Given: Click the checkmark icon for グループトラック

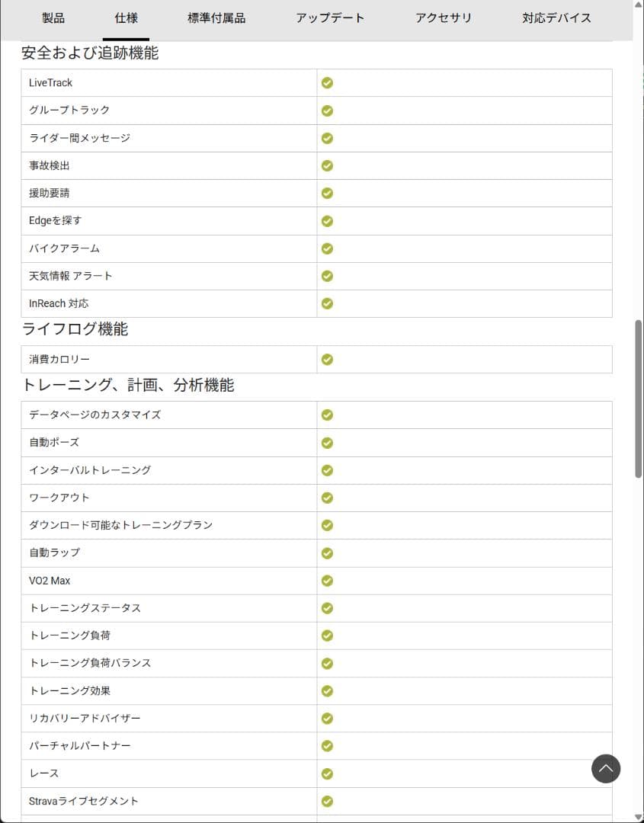Looking at the screenshot, I should (327, 110).
